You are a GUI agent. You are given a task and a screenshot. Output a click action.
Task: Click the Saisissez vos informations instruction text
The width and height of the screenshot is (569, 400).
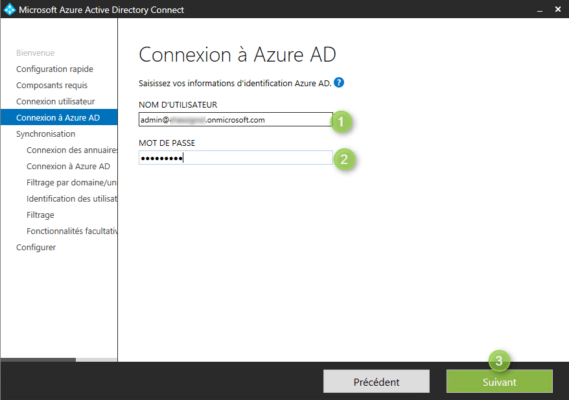point(235,83)
